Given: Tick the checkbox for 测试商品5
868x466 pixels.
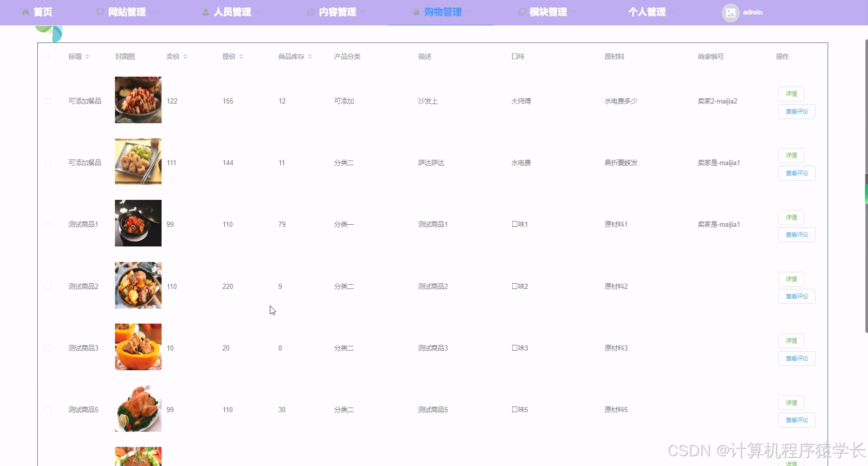Looking at the screenshot, I should (48, 410).
